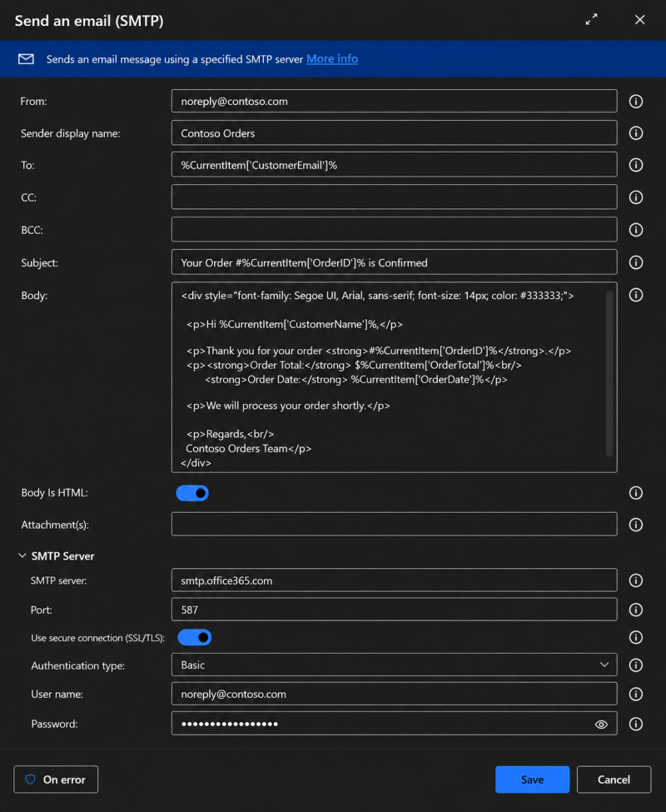The height and width of the screenshot is (812, 666).
Task: Click the Attachment(s) input field
Action: tap(395, 524)
